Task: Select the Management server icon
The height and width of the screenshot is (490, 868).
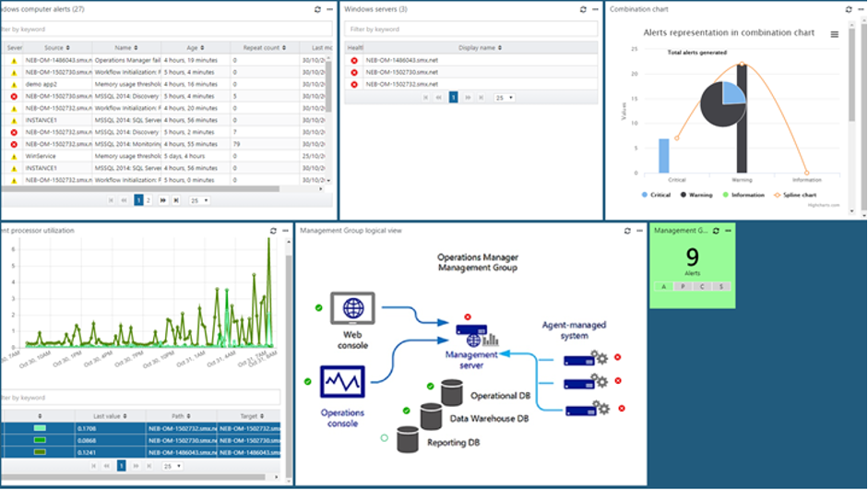Action: [x=470, y=335]
